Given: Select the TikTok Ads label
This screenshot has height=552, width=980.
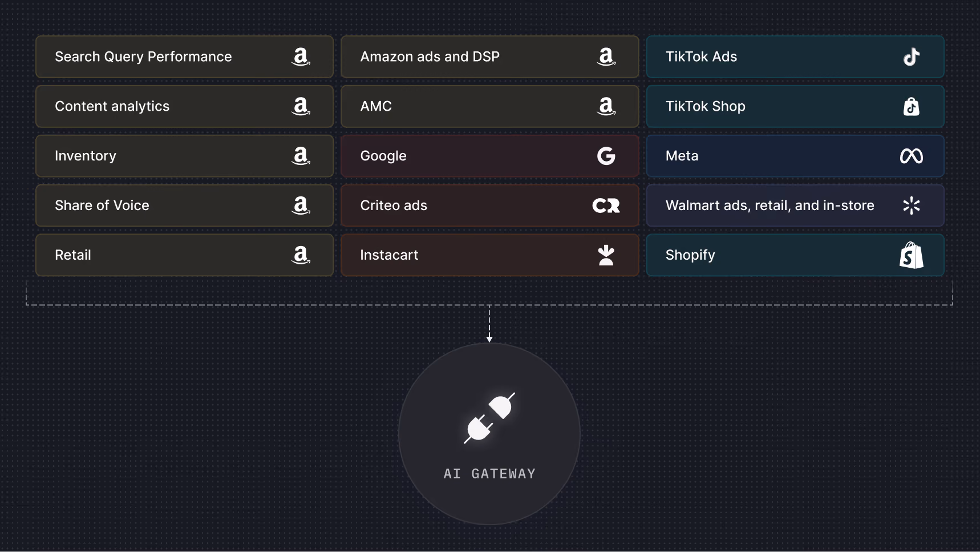Looking at the screenshot, I should 701,57.
